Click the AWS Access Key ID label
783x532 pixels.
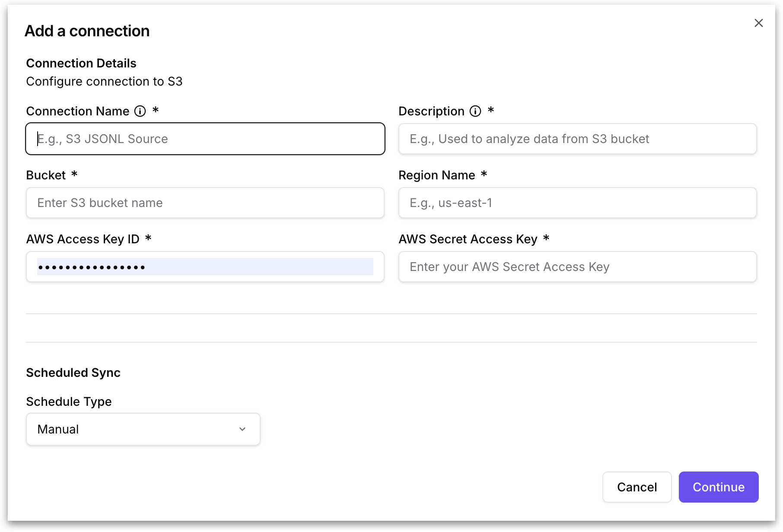pyautogui.click(x=83, y=239)
